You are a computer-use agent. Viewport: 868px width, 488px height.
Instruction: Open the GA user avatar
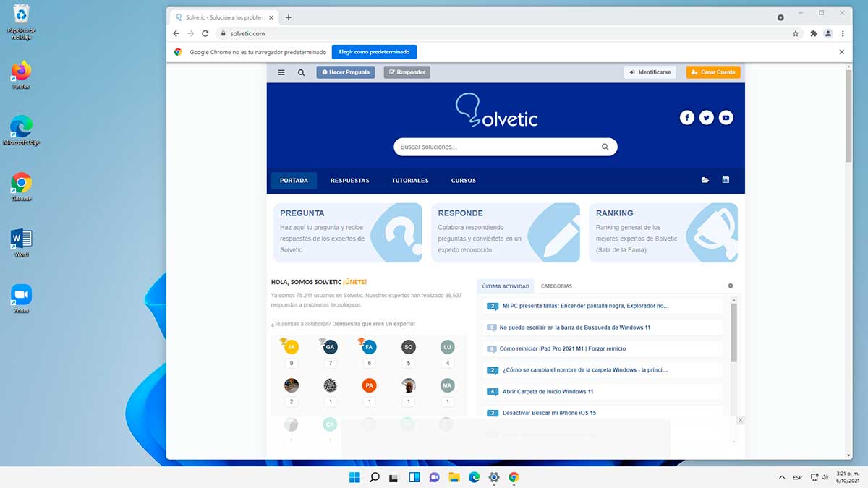331,347
